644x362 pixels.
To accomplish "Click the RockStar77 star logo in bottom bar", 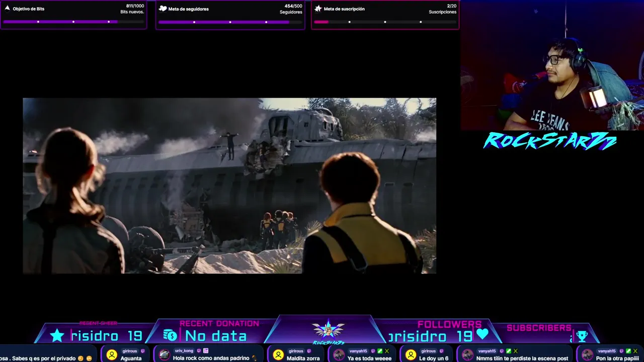I will [x=328, y=330].
